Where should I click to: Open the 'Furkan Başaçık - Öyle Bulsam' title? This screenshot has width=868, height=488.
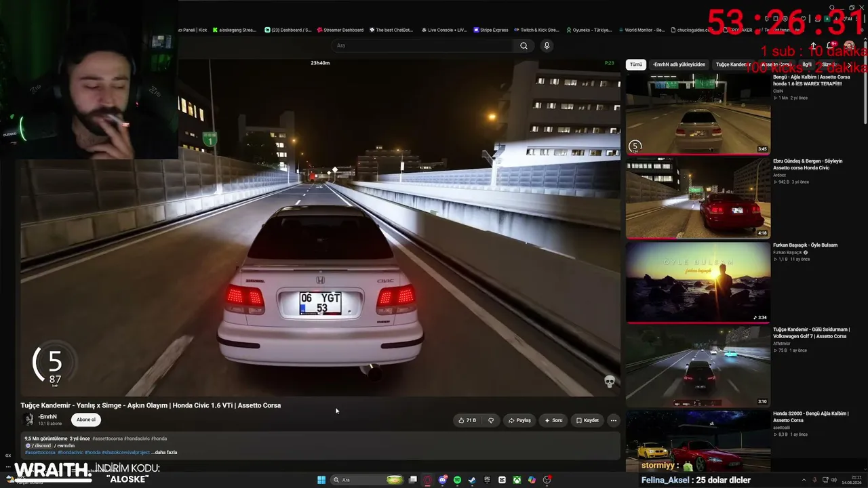pyautogui.click(x=805, y=245)
